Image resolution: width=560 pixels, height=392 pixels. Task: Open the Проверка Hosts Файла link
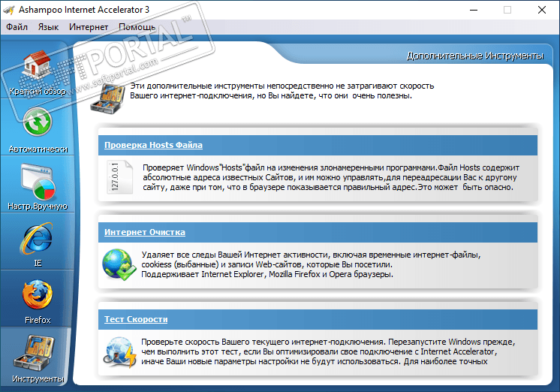(153, 145)
